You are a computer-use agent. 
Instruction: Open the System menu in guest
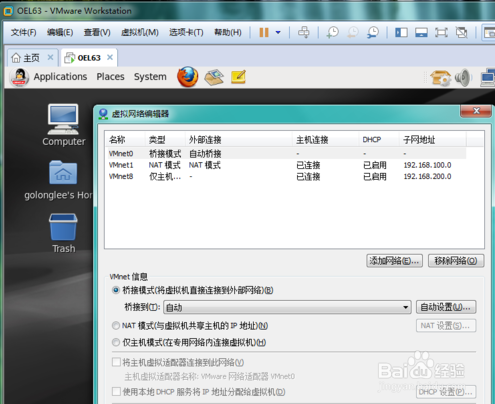coord(150,77)
